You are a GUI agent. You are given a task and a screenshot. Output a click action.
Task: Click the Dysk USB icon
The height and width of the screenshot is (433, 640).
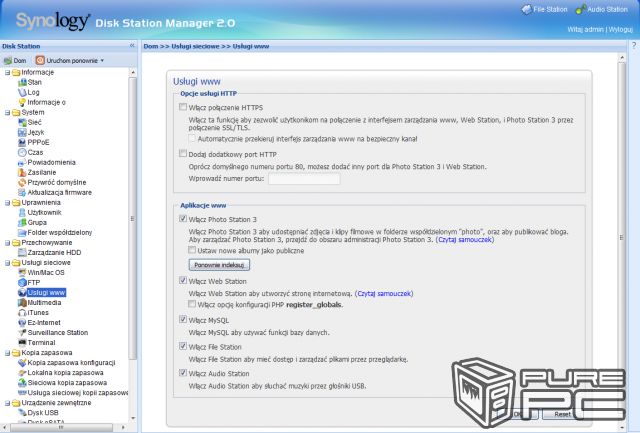[22, 413]
